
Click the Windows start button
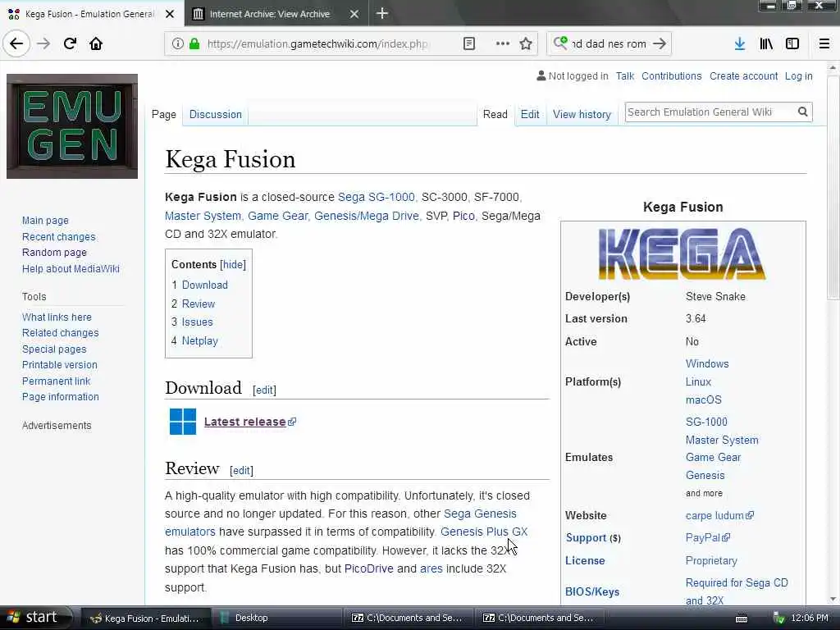coord(36,618)
